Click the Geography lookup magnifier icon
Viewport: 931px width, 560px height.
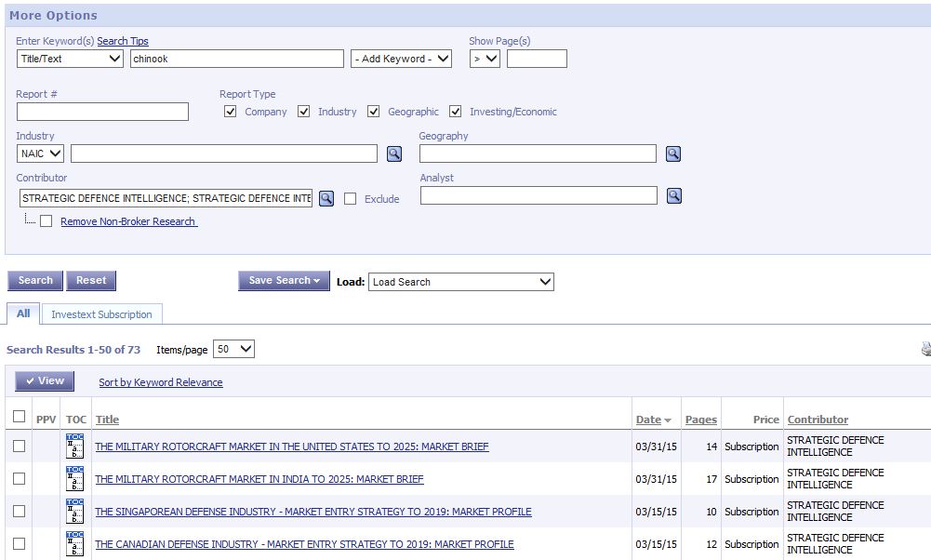coord(672,153)
